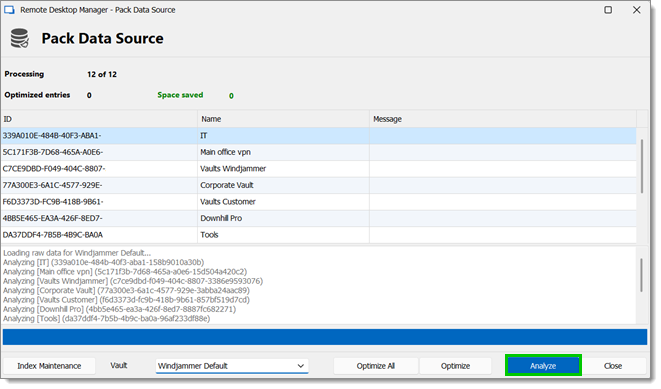Select the Downhill Pro entry

click(221, 218)
